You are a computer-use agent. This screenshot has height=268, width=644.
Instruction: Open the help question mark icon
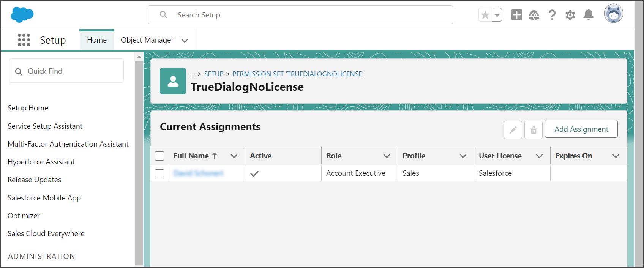coord(552,15)
